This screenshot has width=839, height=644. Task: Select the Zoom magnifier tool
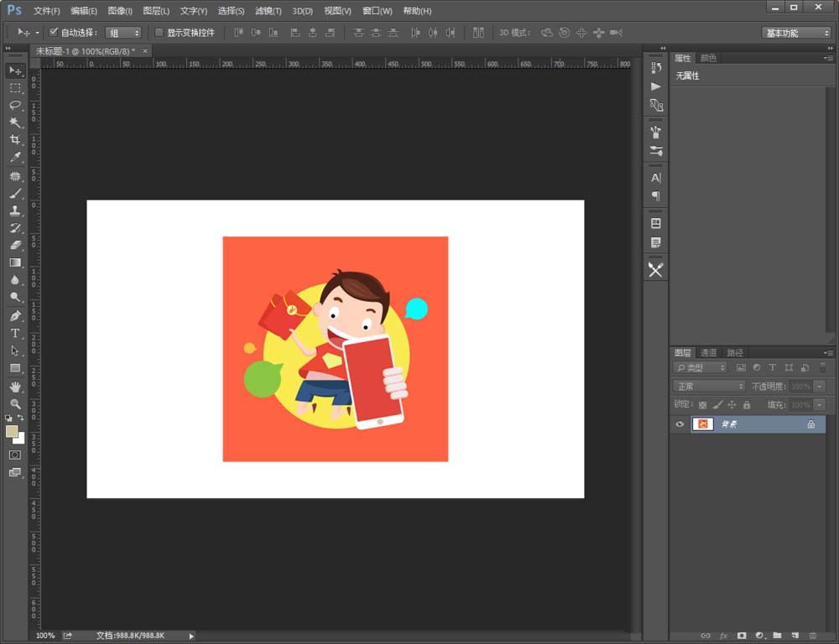pos(15,404)
